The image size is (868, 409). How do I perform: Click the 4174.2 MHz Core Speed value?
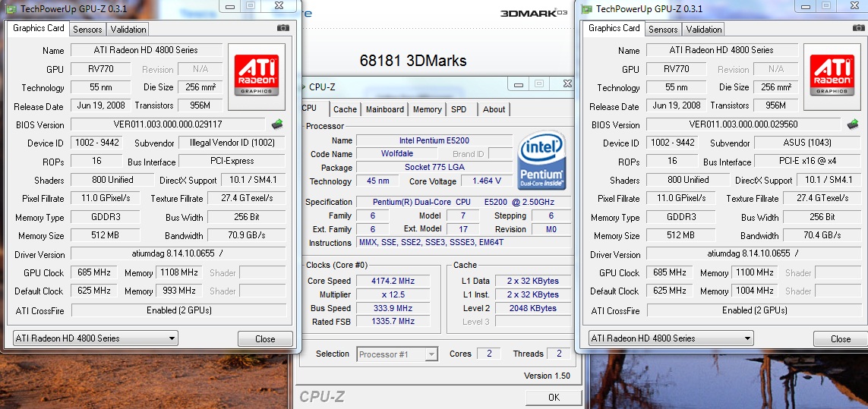click(393, 282)
